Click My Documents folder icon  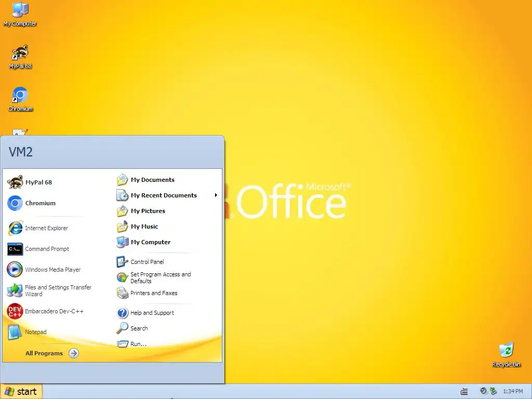(x=122, y=179)
